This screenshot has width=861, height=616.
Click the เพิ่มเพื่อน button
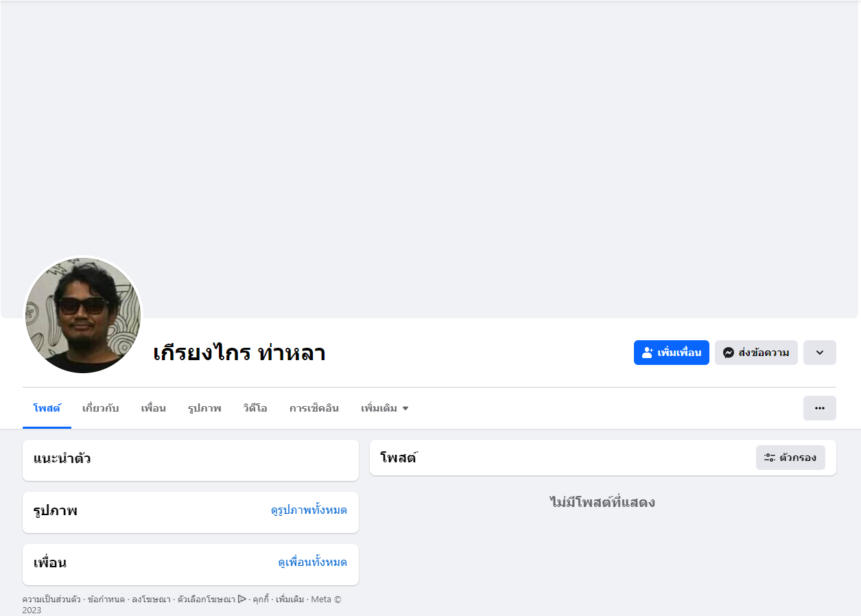click(x=671, y=353)
